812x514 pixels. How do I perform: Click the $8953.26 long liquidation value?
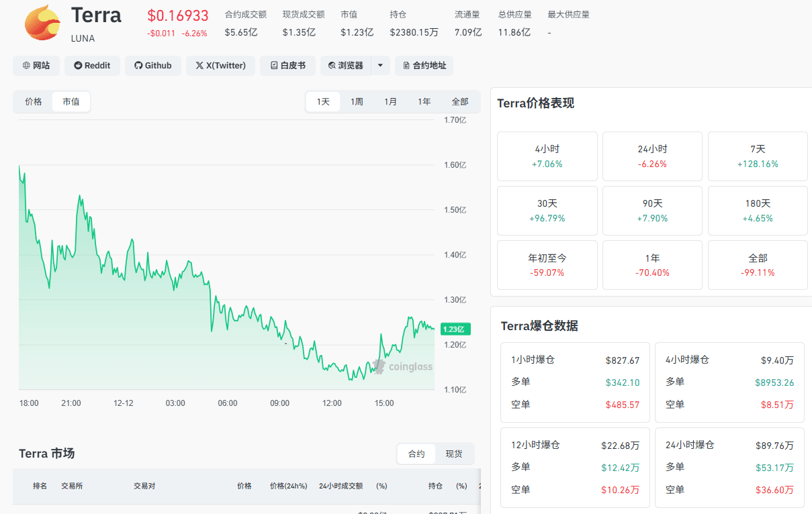[774, 382]
